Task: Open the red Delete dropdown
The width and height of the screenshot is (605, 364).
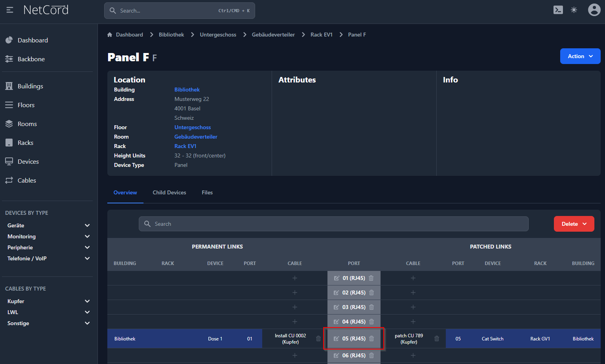Action: (x=574, y=224)
